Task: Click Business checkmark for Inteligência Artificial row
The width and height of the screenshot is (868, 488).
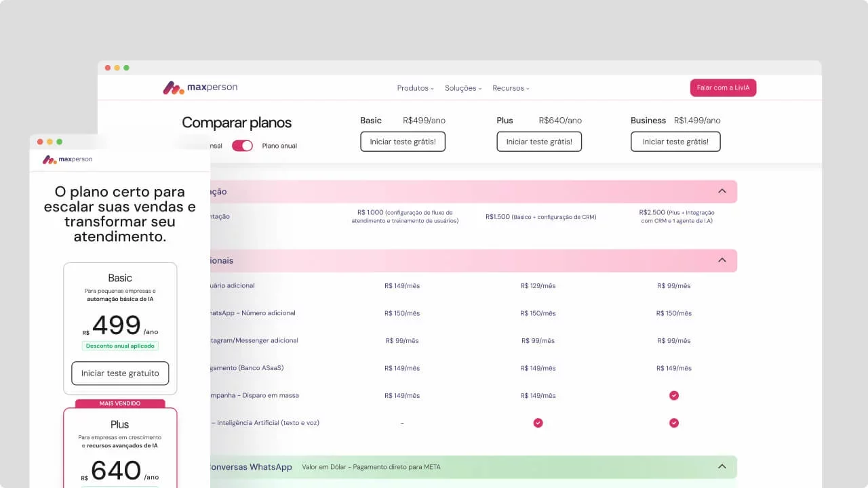Action: pyautogui.click(x=673, y=423)
